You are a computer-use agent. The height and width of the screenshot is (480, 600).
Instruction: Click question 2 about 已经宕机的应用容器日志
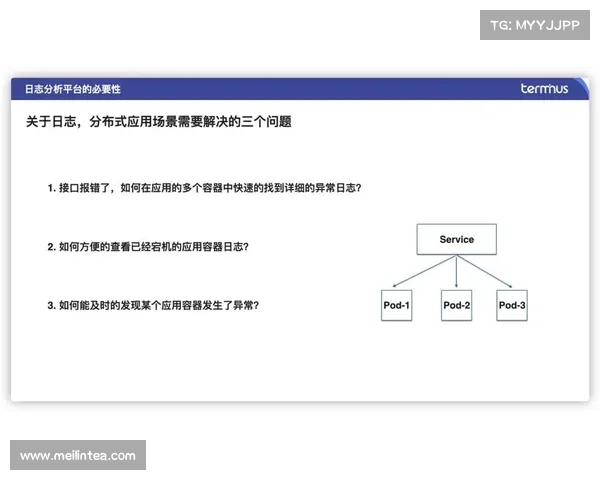pyautogui.click(x=148, y=247)
